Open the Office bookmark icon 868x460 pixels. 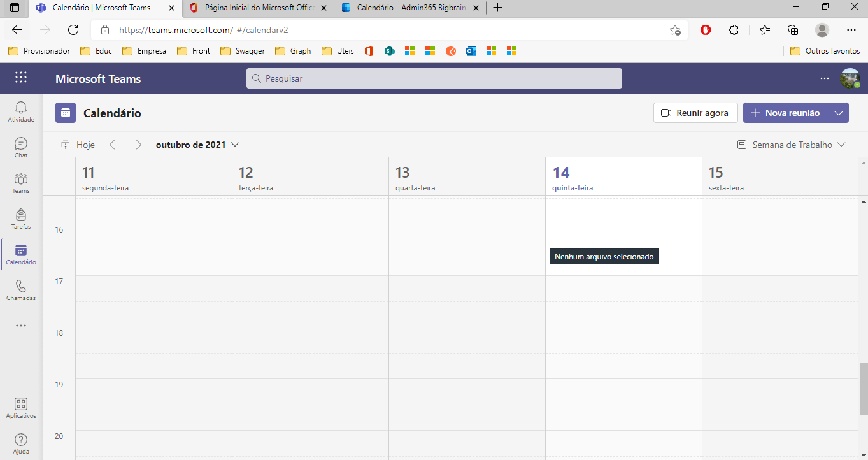tap(369, 51)
